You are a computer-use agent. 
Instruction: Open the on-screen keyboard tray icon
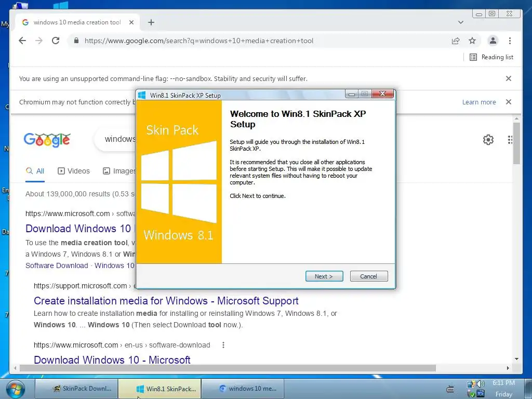tap(450, 389)
